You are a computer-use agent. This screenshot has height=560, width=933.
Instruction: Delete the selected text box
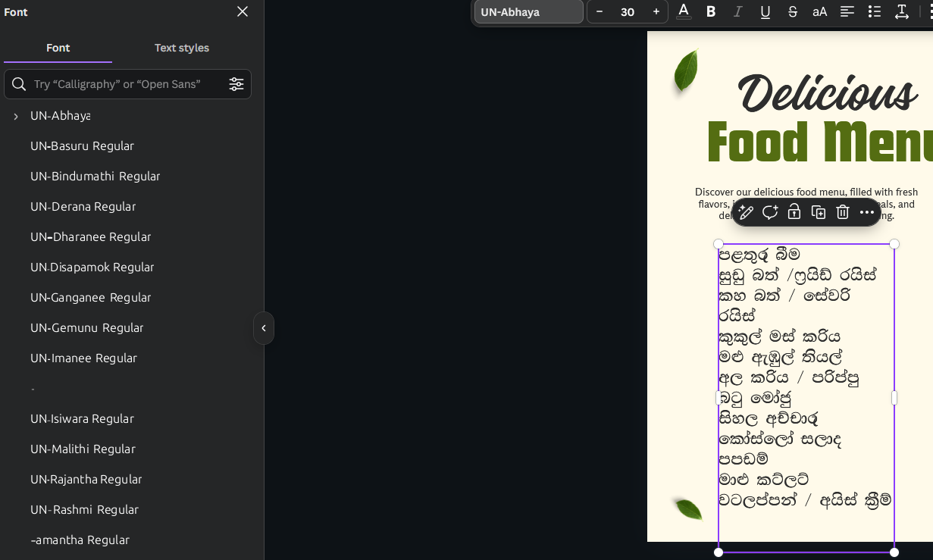[x=843, y=212]
